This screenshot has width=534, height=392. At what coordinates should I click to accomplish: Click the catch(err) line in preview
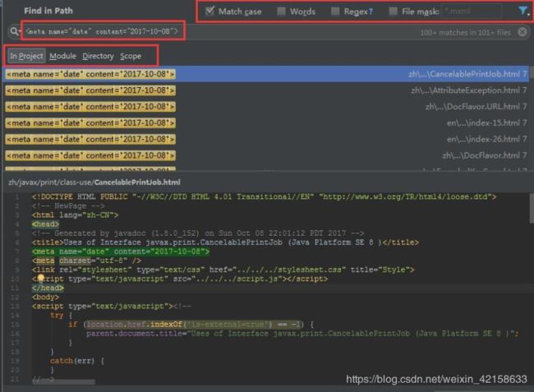click(77, 361)
